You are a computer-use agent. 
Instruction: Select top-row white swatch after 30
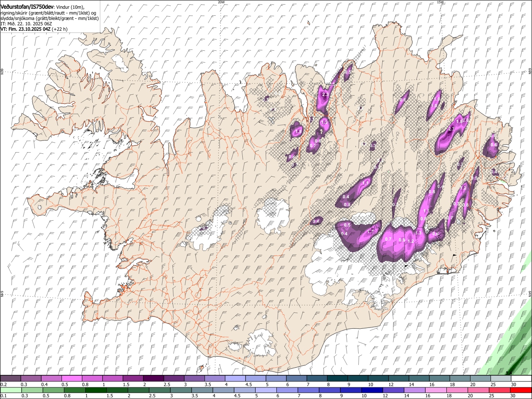[x=521, y=379]
